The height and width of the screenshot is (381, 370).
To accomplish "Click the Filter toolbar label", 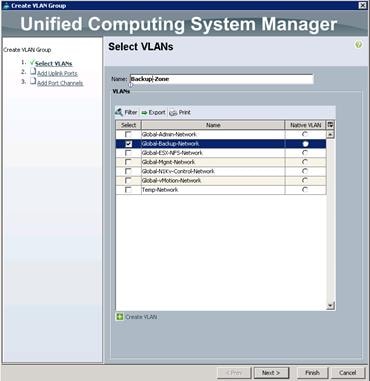I will click(x=131, y=112).
